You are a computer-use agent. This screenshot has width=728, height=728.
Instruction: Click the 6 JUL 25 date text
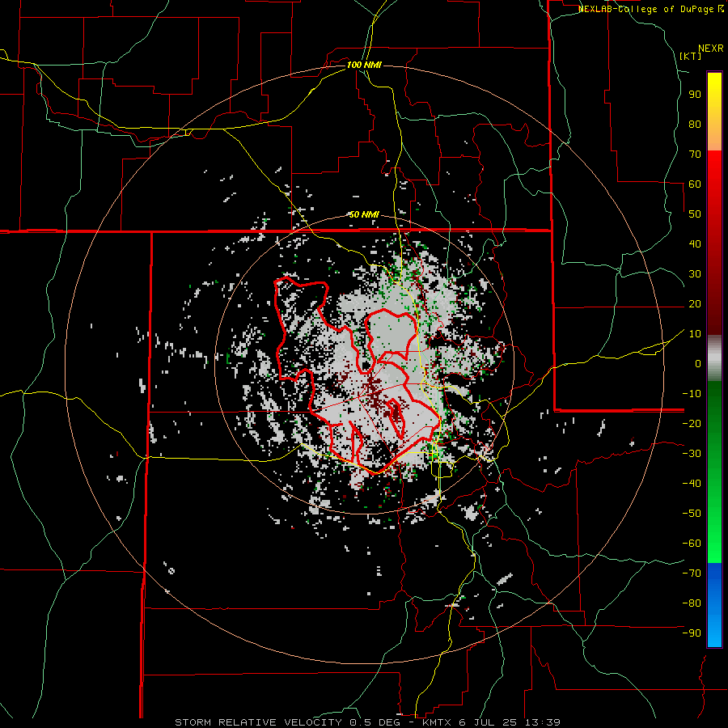(x=488, y=722)
